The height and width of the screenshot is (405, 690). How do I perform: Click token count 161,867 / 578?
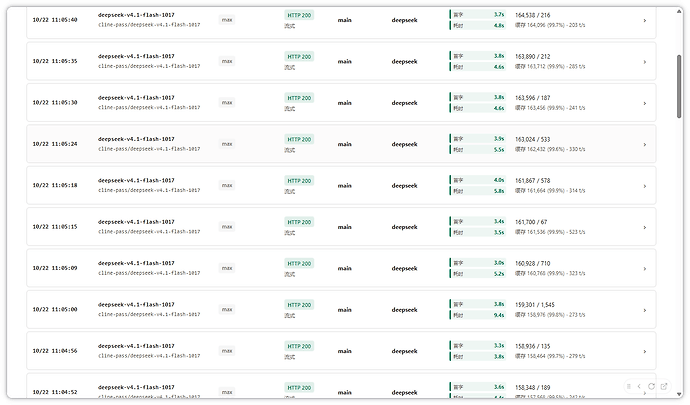(532, 180)
